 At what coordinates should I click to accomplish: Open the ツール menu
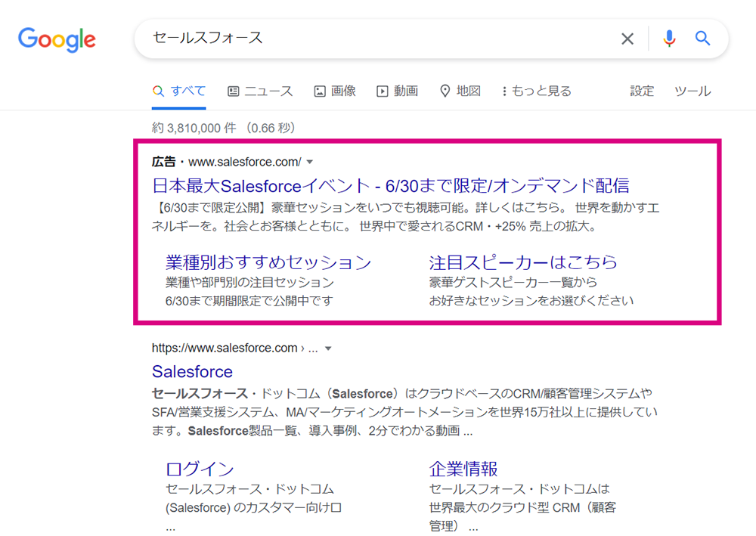(x=692, y=91)
